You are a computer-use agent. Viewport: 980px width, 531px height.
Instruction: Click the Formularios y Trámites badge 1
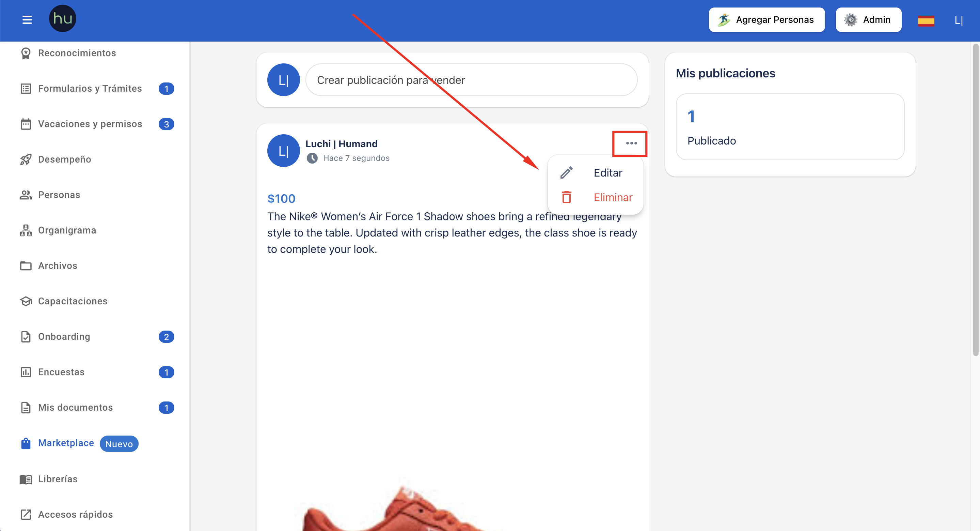(x=166, y=89)
